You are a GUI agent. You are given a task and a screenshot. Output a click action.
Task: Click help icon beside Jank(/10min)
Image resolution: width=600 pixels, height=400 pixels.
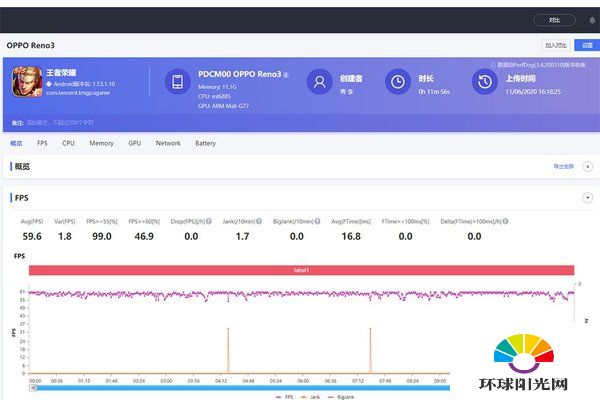point(259,221)
